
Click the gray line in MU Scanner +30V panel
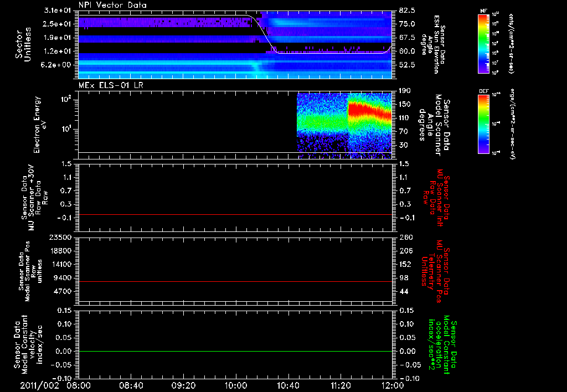coord(235,214)
